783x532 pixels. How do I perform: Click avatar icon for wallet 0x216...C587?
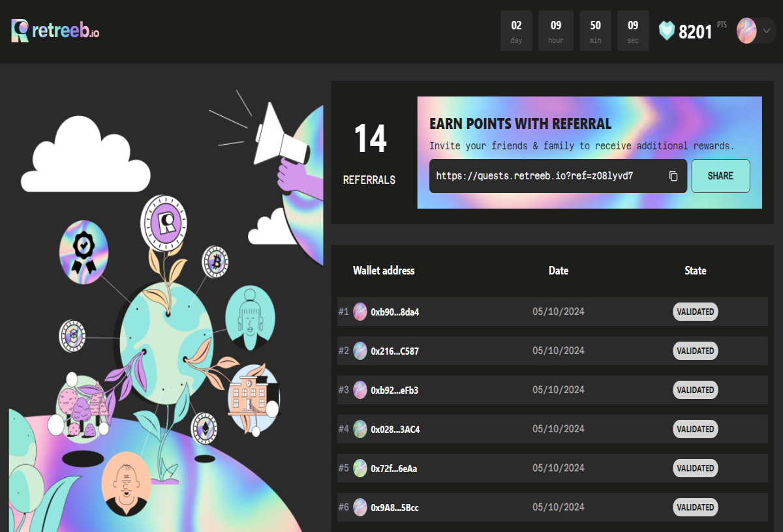click(x=360, y=351)
